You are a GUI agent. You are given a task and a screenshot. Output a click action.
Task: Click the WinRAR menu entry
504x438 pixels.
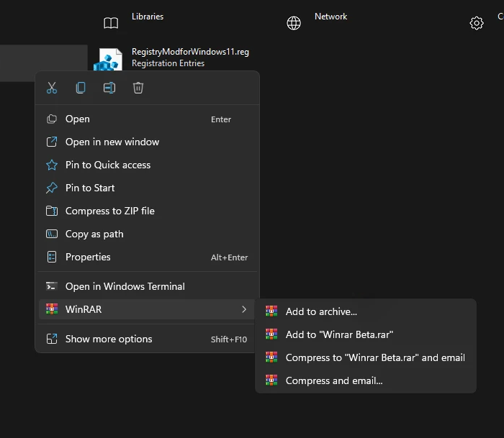[x=148, y=309]
